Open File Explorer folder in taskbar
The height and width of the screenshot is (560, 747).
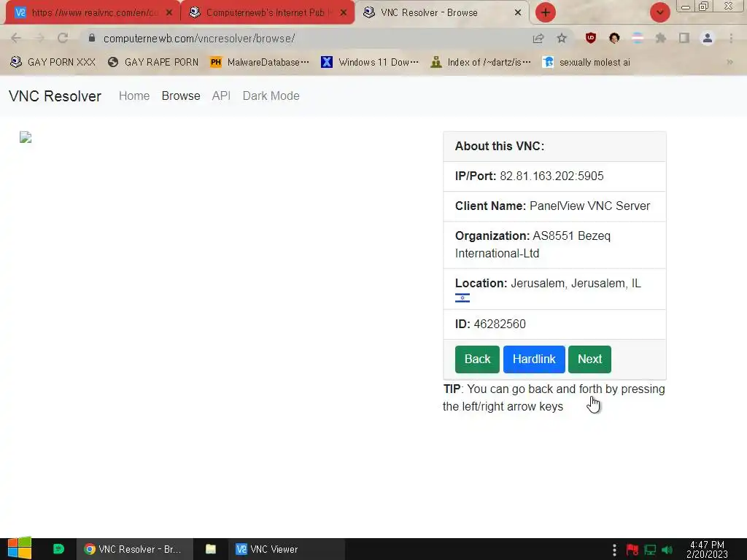(x=211, y=549)
